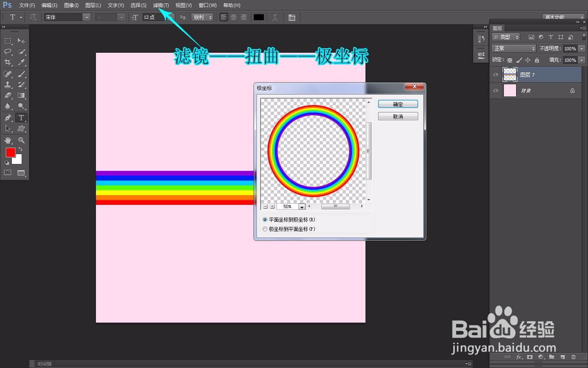Open Create Warped Text option
This screenshot has height=368, width=588.
[x=275, y=17]
